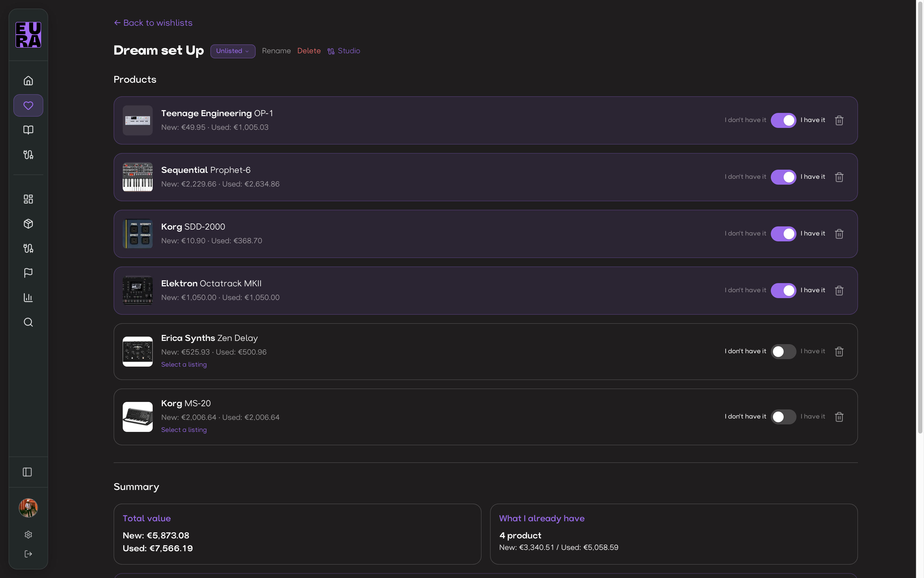Click the 'Erica Synths Zen Delay' product name
924x578 pixels.
pos(209,338)
